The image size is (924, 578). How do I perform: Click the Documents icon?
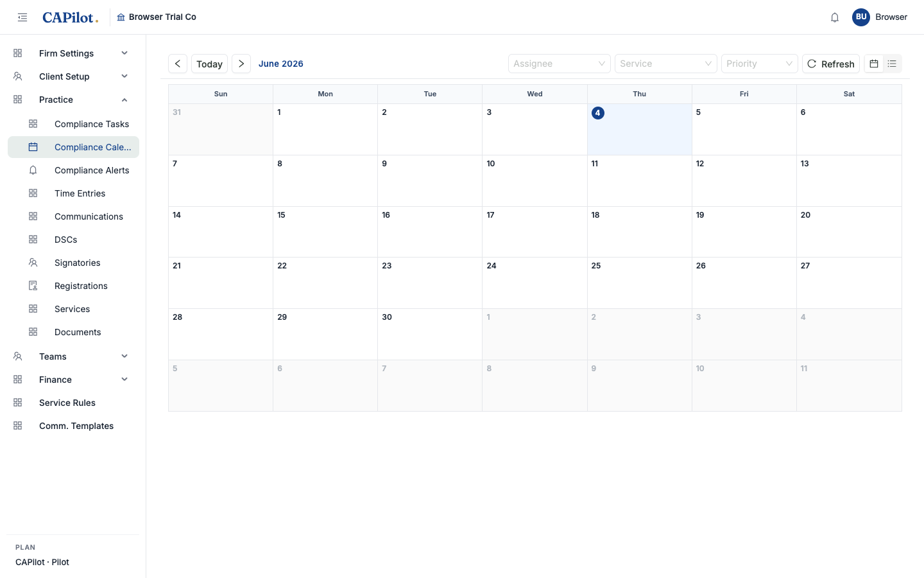(x=33, y=332)
